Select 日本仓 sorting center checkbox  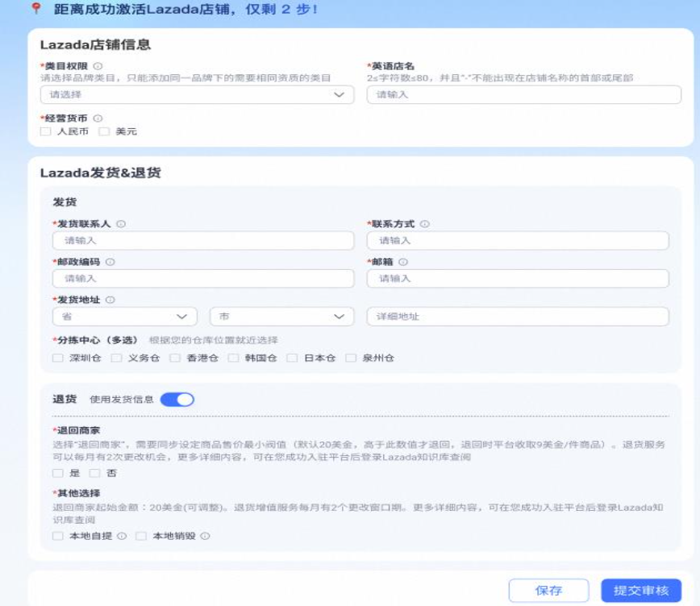(x=292, y=358)
